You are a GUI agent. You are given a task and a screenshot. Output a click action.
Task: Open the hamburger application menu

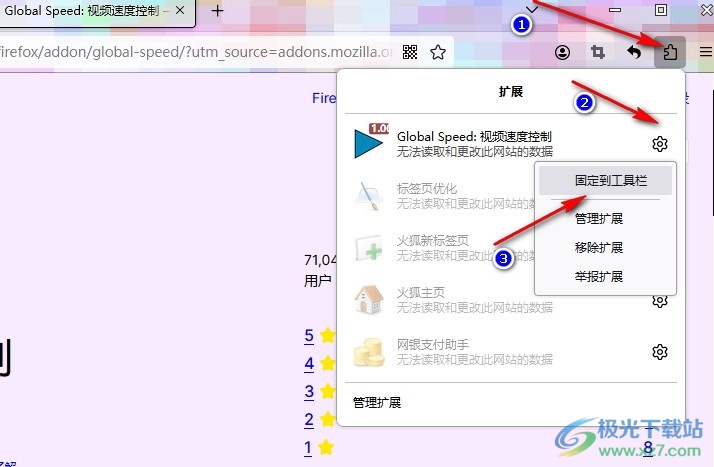(706, 52)
